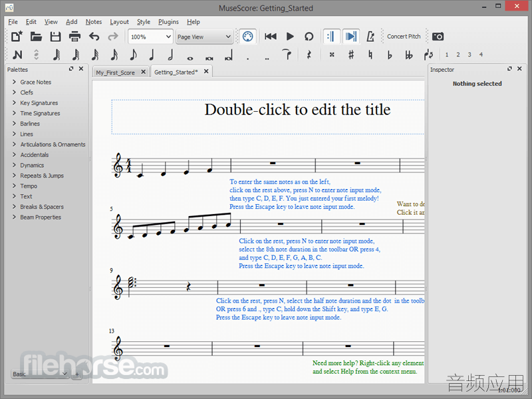Add a workspace with the plus button
532x399 pixels.
[x=76, y=374]
